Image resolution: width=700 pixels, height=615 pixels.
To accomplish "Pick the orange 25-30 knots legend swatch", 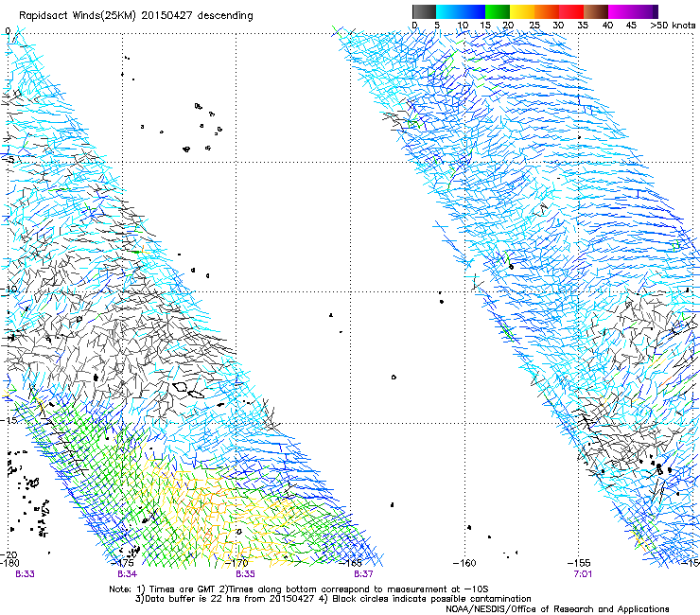I will point(547,11).
